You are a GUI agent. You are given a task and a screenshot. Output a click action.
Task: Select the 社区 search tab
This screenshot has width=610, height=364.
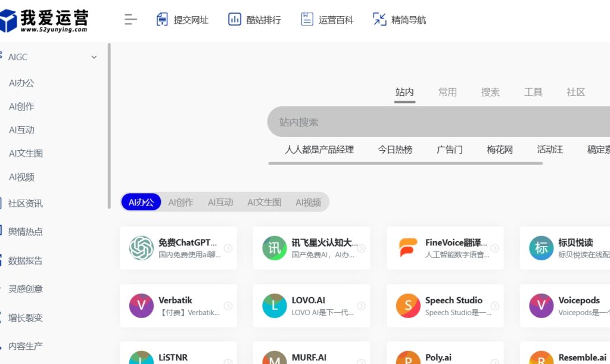click(x=576, y=92)
